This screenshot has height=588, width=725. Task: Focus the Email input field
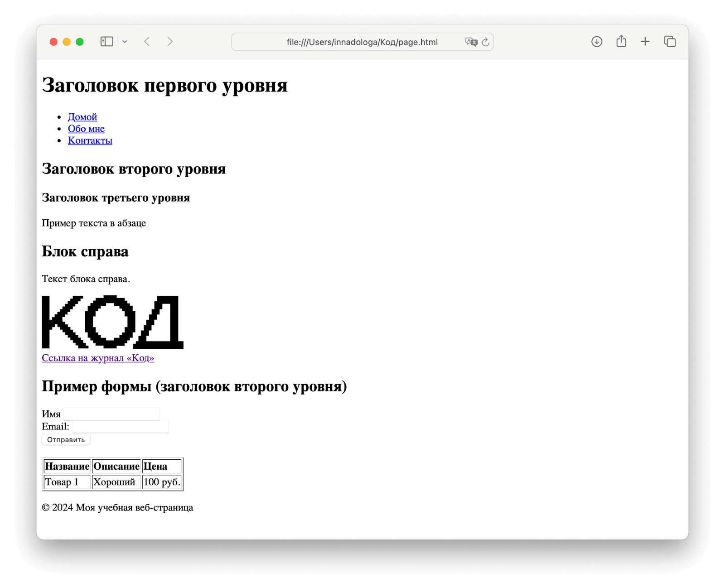pyautogui.click(x=121, y=427)
